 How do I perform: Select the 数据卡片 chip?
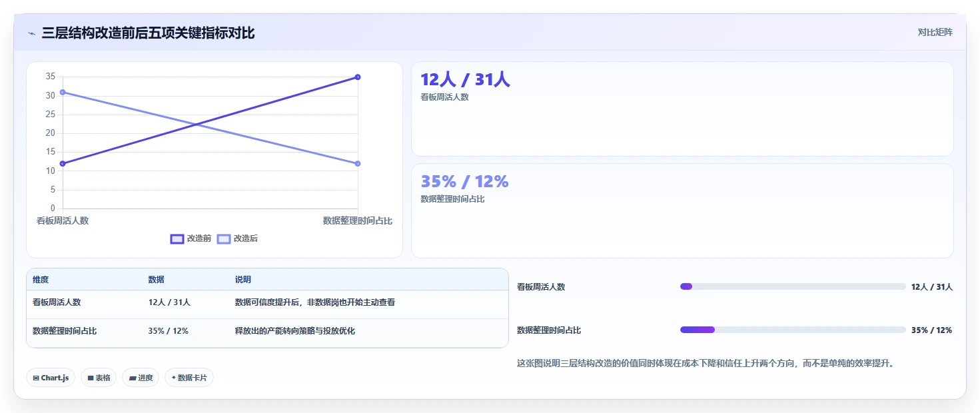click(x=189, y=378)
